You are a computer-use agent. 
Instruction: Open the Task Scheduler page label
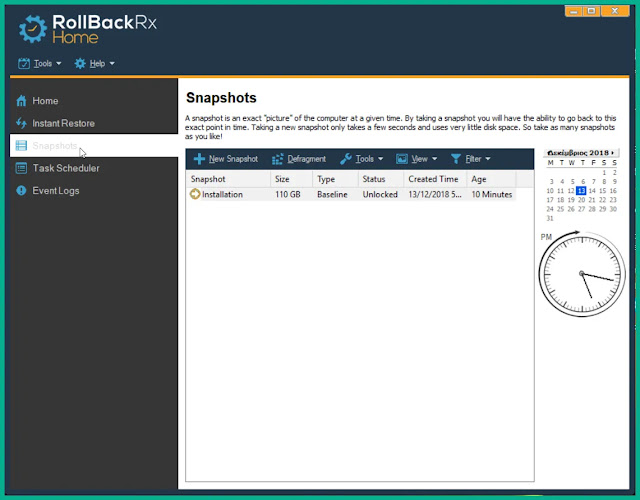[x=66, y=168]
